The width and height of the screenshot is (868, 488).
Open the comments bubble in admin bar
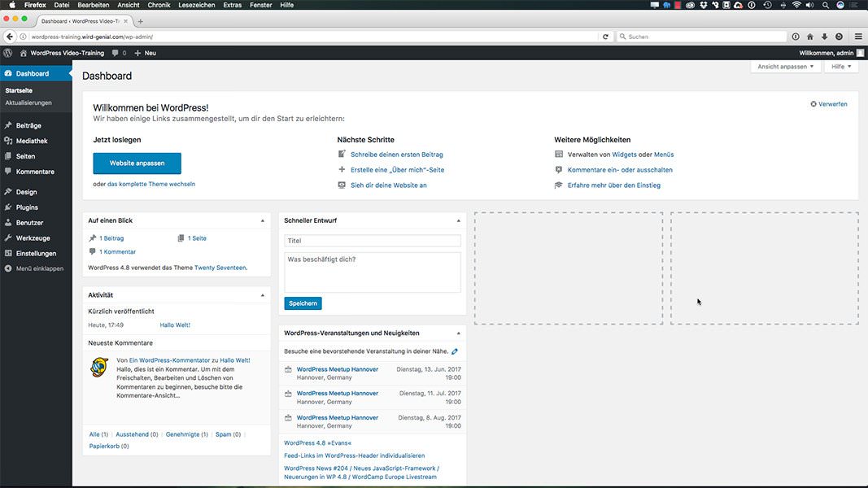119,53
